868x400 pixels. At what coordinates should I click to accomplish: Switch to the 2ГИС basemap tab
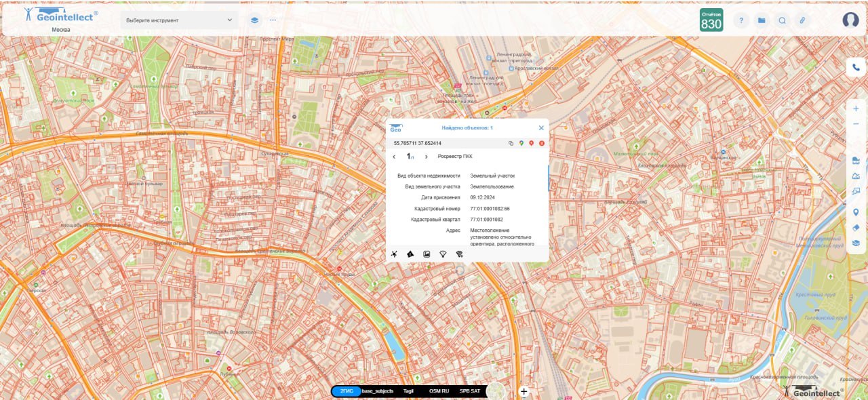[347, 391]
